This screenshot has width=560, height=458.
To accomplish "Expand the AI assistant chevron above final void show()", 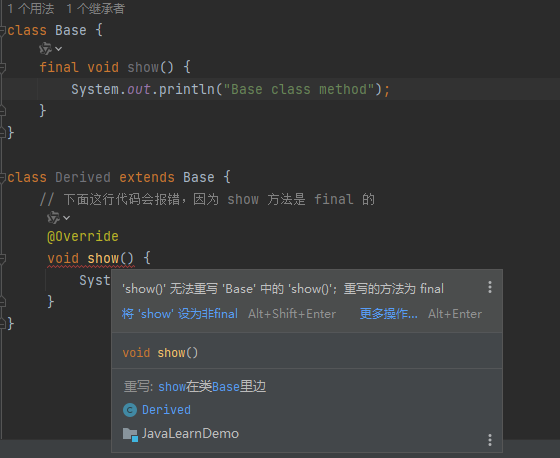I will pos(59,49).
